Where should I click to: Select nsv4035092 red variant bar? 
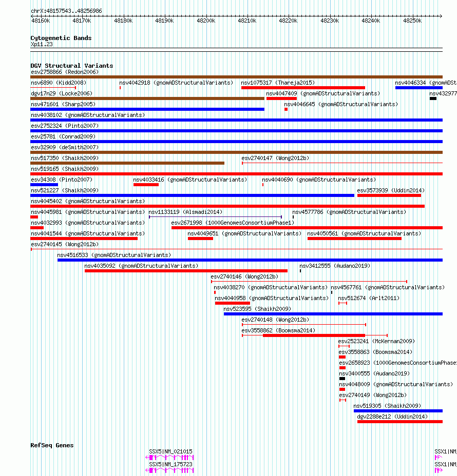pyautogui.click(x=186, y=271)
